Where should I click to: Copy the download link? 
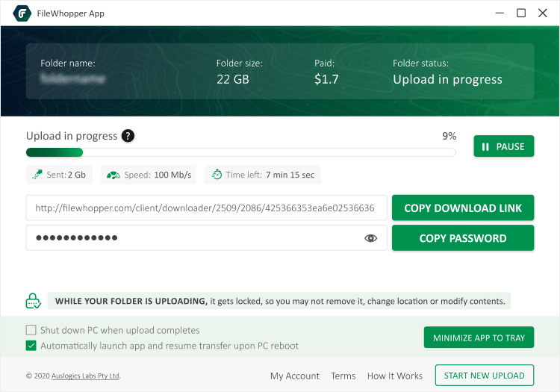[463, 208]
